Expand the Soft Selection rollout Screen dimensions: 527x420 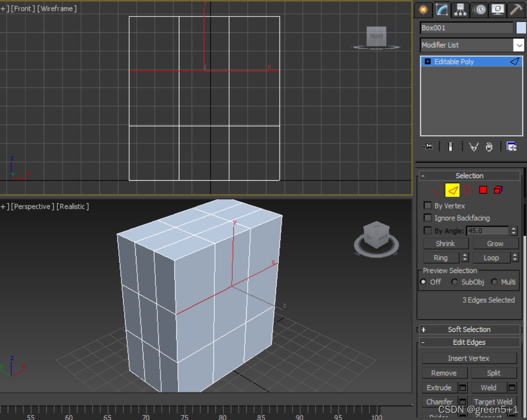(x=470, y=330)
